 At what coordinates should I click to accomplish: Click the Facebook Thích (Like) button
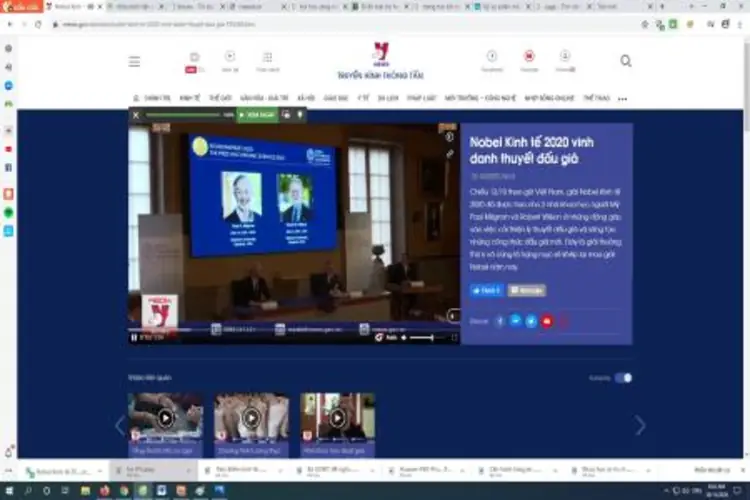click(486, 290)
